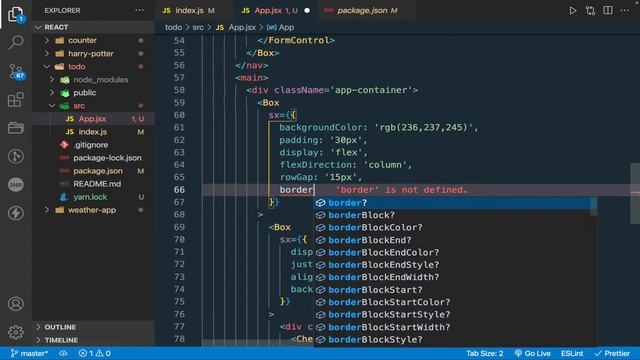This screenshot has width=640, height=360.
Task: Select the 'borderBlockEndStyle?' suggestion
Action: pos(452,265)
